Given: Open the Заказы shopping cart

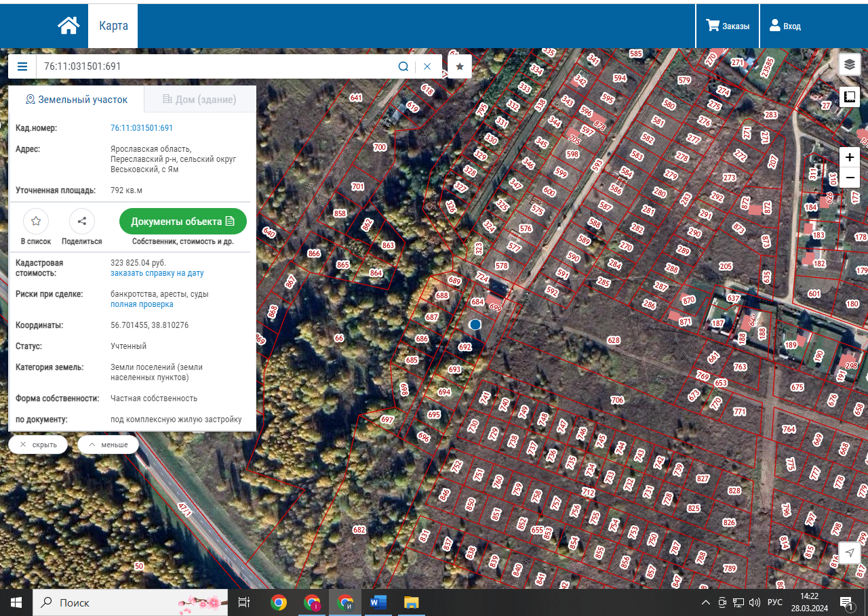Looking at the screenshot, I should (x=728, y=26).
